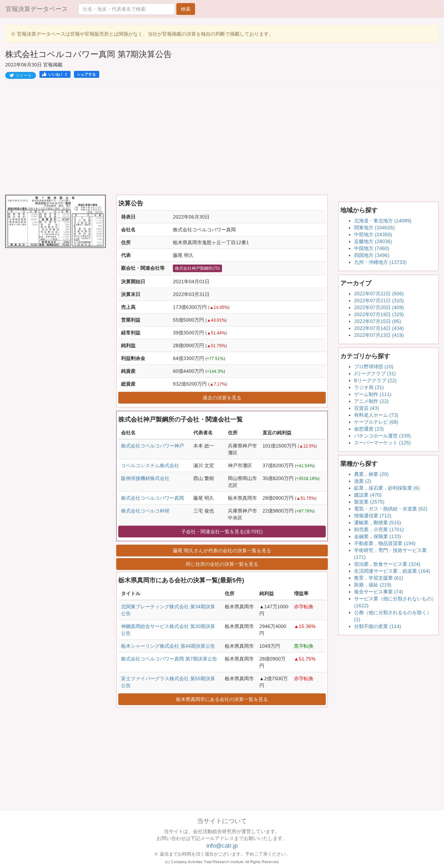Open archive 2022年07月13日 (419)

coord(379,335)
